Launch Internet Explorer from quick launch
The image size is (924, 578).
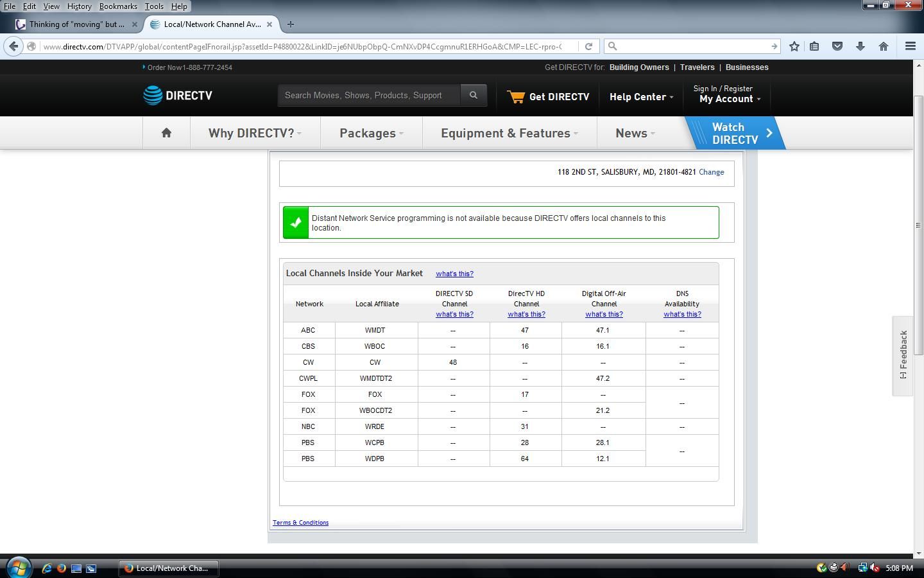[x=47, y=568]
